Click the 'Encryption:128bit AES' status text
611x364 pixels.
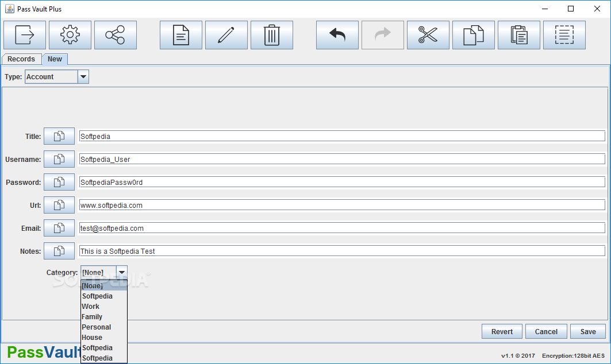pos(573,356)
